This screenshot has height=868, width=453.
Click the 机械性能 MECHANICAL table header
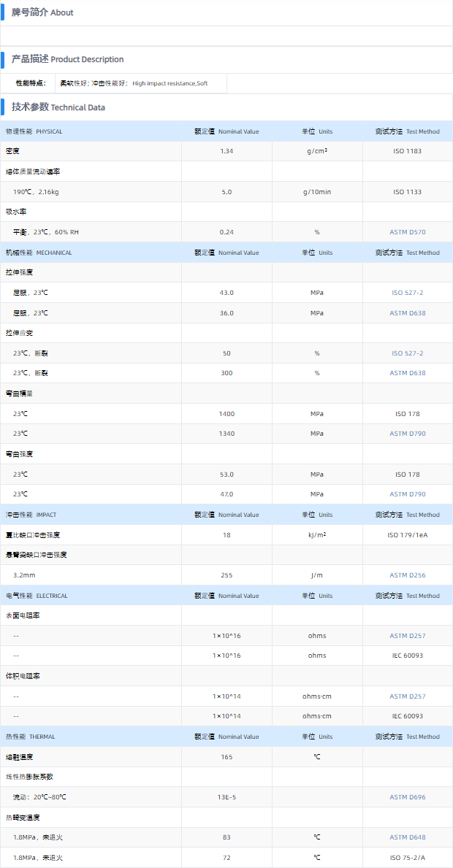click(39, 253)
